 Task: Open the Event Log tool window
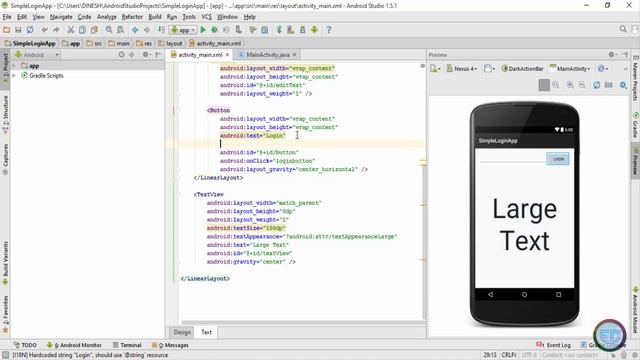tap(553, 345)
